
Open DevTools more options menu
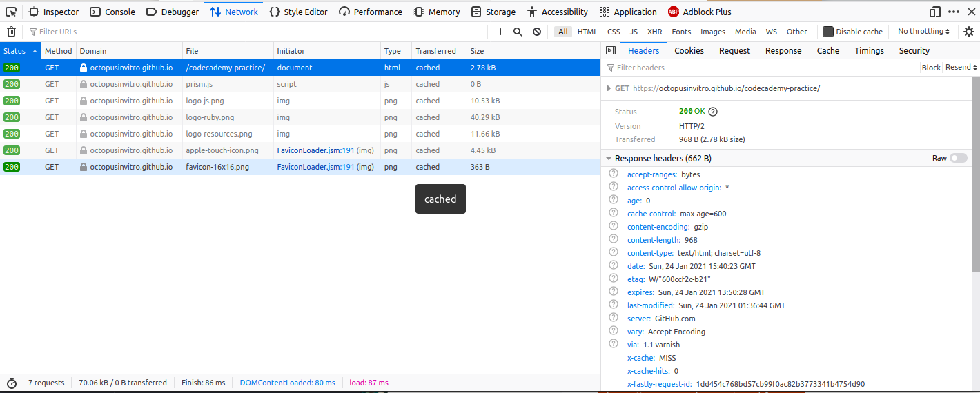pyautogui.click(x=954, y=12)
